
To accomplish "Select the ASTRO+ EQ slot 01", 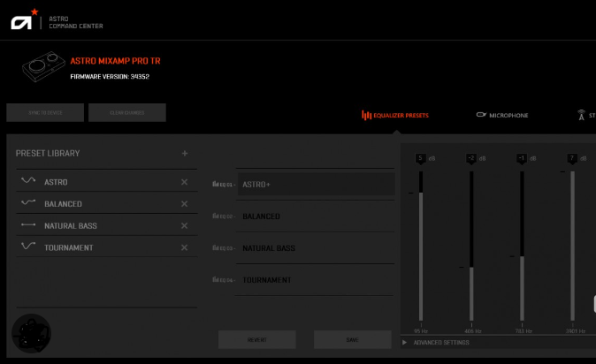I will (317, 185).
